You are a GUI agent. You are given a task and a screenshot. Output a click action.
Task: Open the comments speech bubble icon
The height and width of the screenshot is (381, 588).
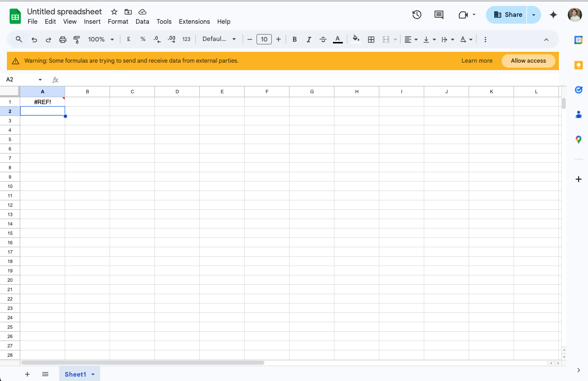click(x=439, y=15)
